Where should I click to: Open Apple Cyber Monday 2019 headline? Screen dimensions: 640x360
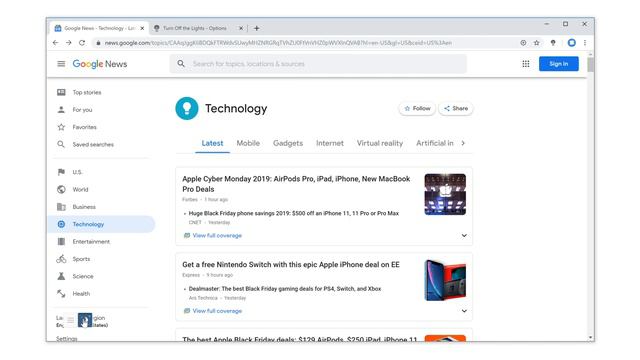296,184
